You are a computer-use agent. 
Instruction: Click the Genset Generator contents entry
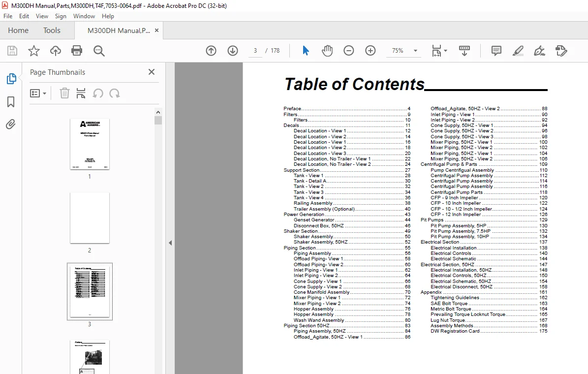352,220
